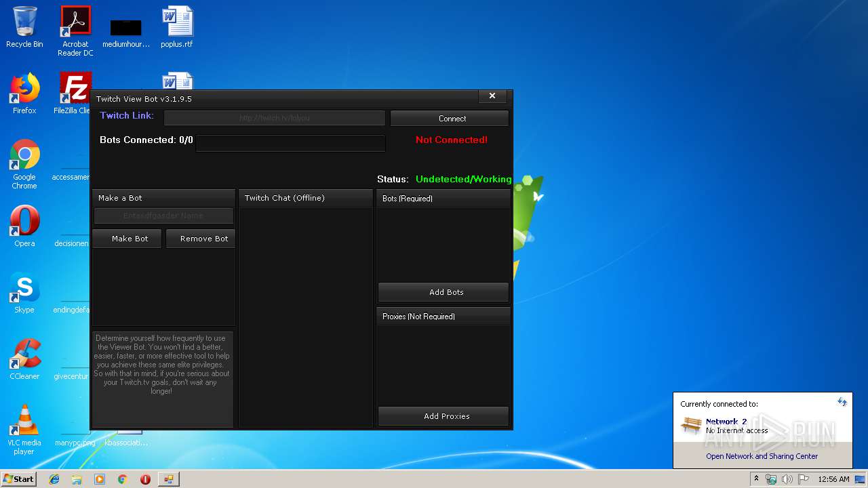Viewport: 868px width, 488px height.
Task: Click the Twitch Chat (Offline) header
Action: click(x=306, y=198)
